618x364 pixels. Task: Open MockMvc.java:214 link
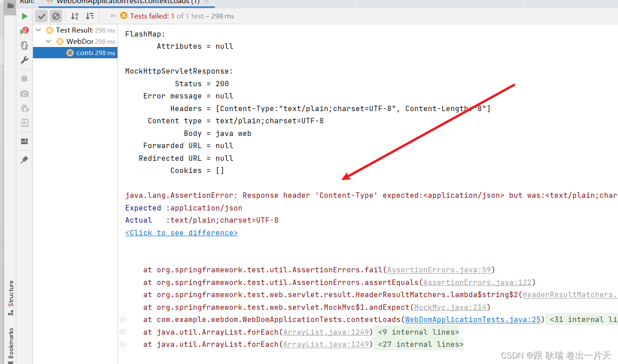[450, 308]
